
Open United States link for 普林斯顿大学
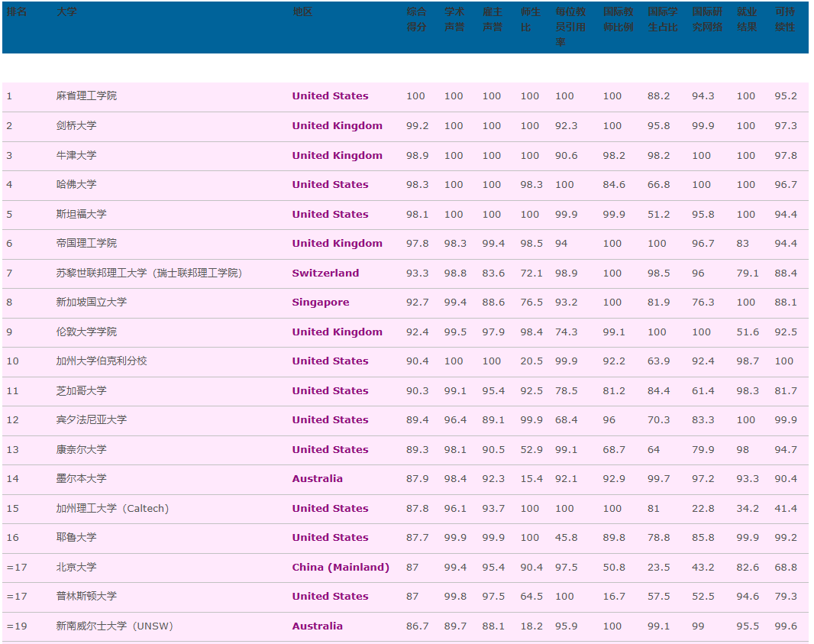[330, 596]
